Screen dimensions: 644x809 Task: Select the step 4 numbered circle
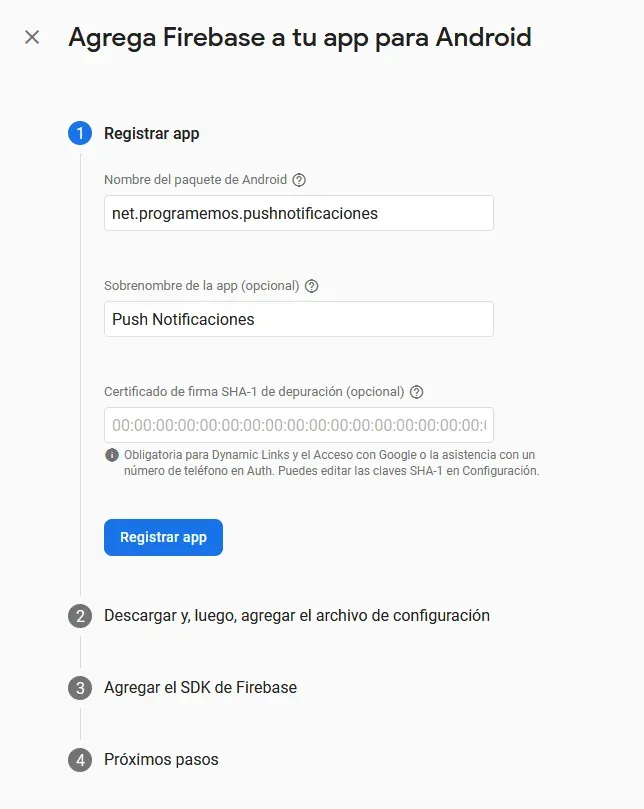[x=78, y=760]
